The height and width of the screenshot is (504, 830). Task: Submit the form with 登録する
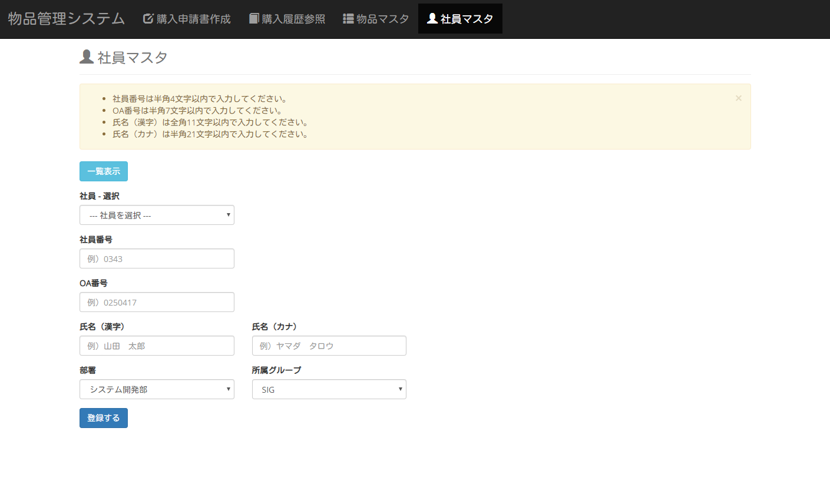(104, 418)
